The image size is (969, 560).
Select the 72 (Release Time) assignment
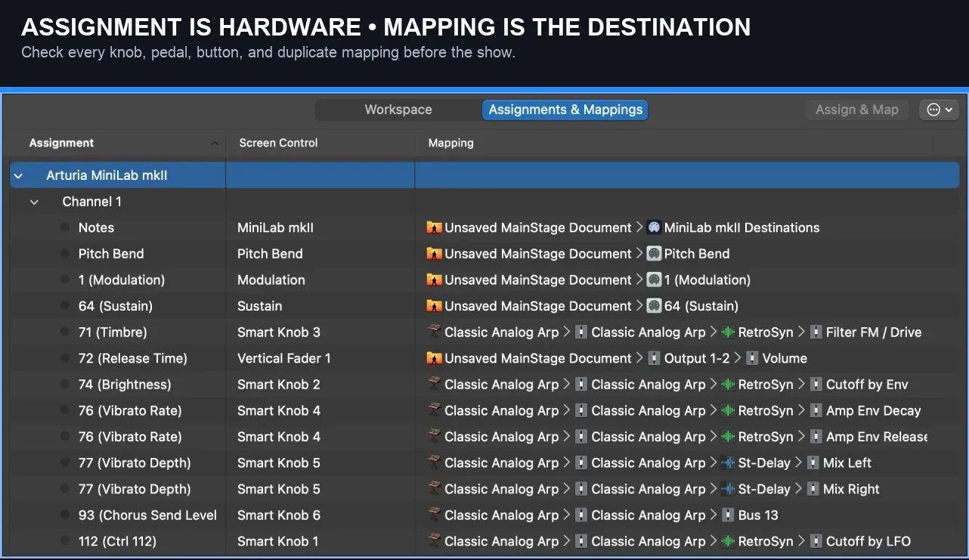tap(133, 358)
